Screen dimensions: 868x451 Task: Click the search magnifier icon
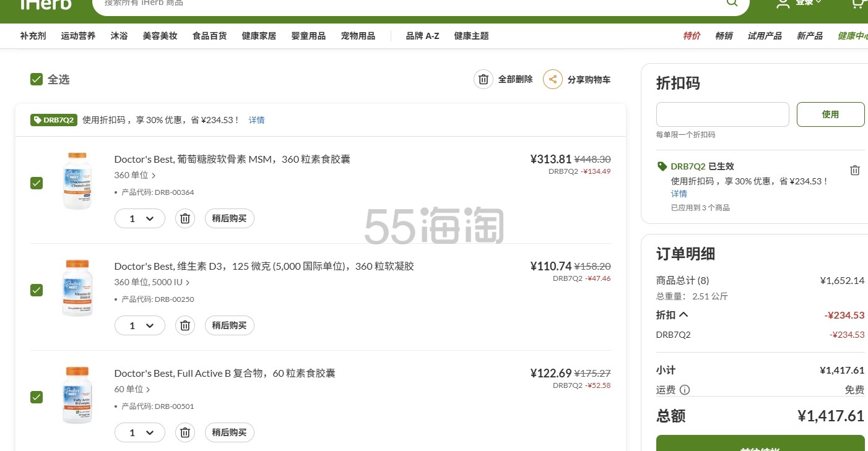click(x=732, y=3)
